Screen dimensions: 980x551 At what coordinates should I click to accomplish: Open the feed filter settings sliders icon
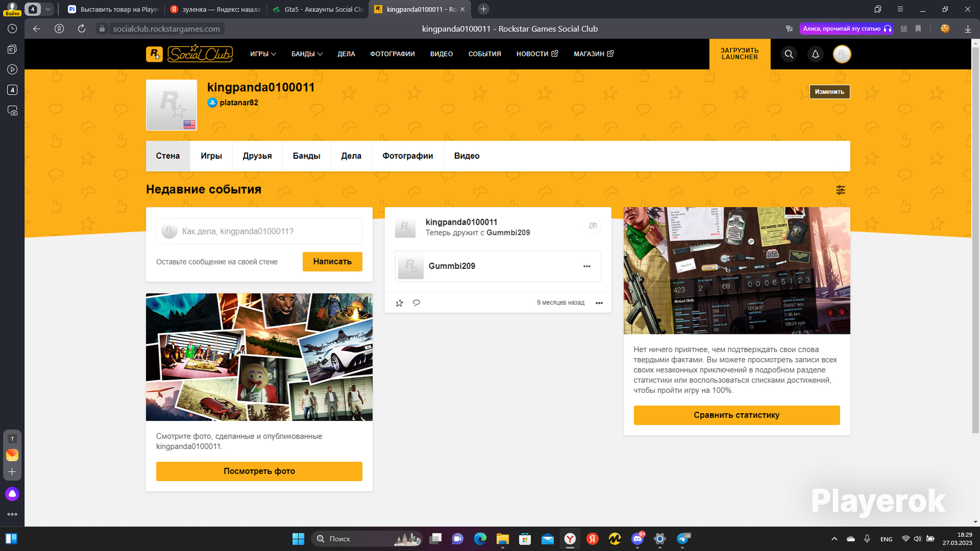(841, 190)
